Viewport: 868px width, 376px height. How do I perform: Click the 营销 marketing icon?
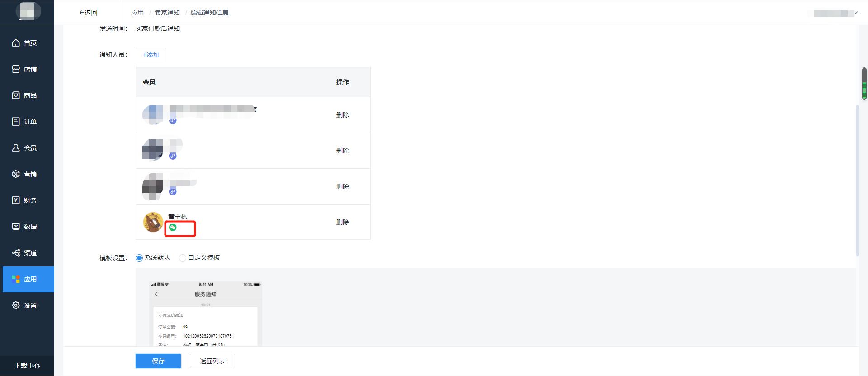(x=16, y=174)
